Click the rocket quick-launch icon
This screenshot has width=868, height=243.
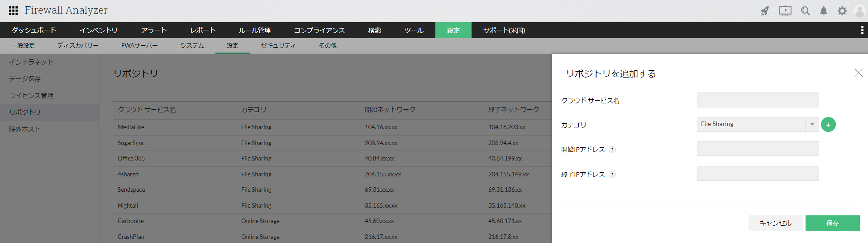pos(765,11)
